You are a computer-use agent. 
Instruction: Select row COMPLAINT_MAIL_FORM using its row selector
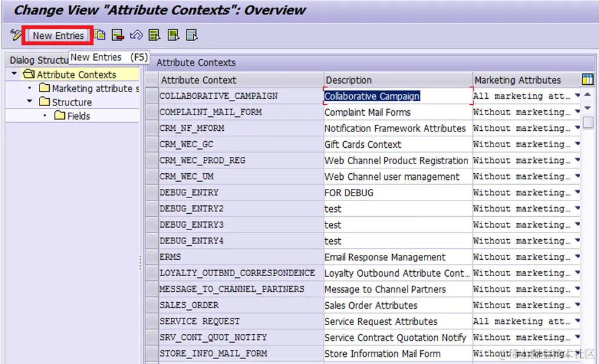[152, 112]
